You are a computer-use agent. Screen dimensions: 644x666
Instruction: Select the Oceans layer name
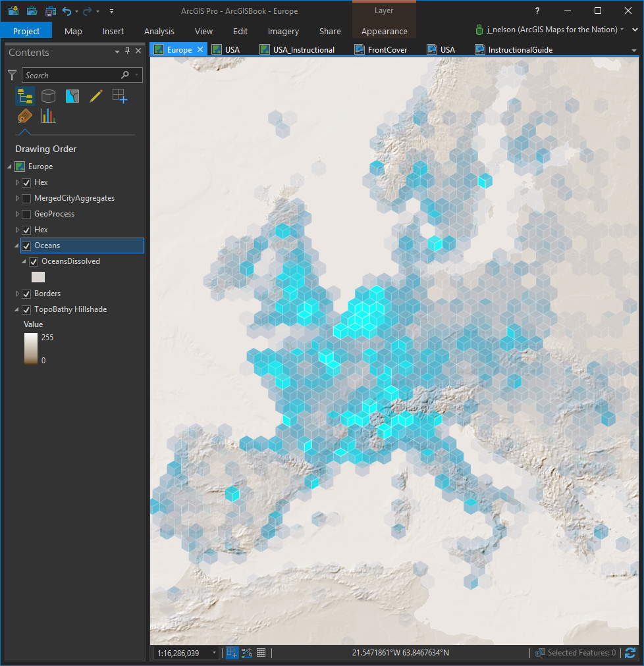tap(47, 245)
